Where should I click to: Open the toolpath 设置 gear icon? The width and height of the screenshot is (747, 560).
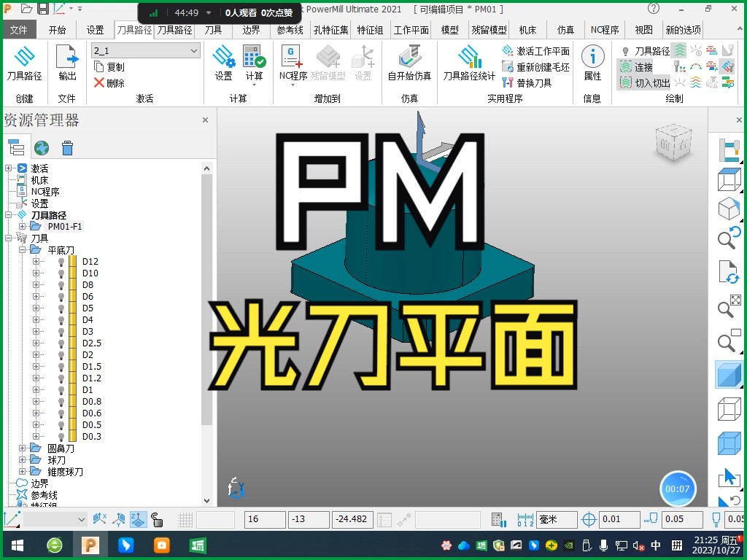[x=223, y=57]
